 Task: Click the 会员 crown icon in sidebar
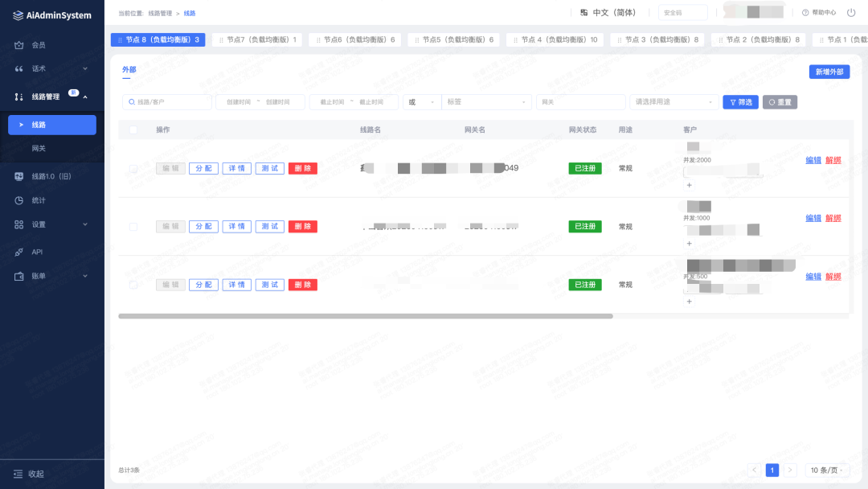pos(19,45)
